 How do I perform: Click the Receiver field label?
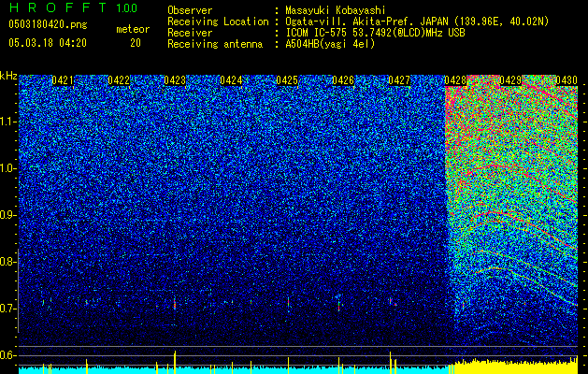tap(190, 33)
